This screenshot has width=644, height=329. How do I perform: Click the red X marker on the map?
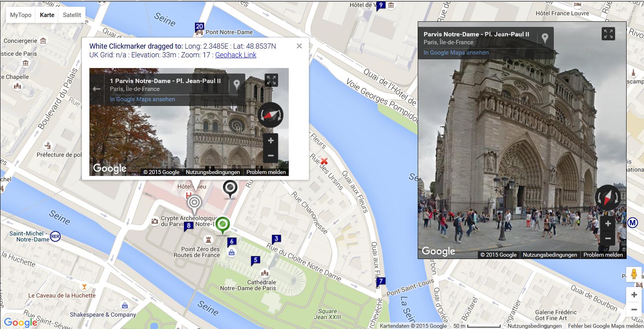click(x=324, y=161)
